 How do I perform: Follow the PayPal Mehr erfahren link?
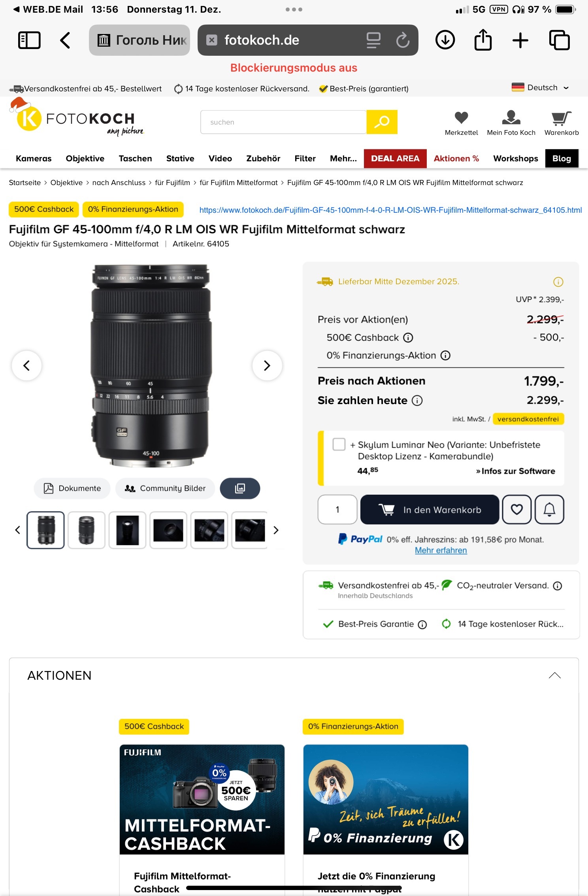(x=441, y=550)
